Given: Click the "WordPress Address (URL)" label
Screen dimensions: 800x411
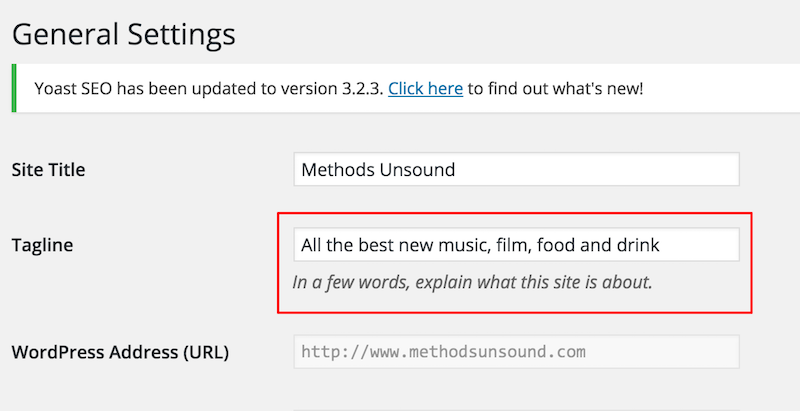Looking at the screenshot, I should click(120, 352).
